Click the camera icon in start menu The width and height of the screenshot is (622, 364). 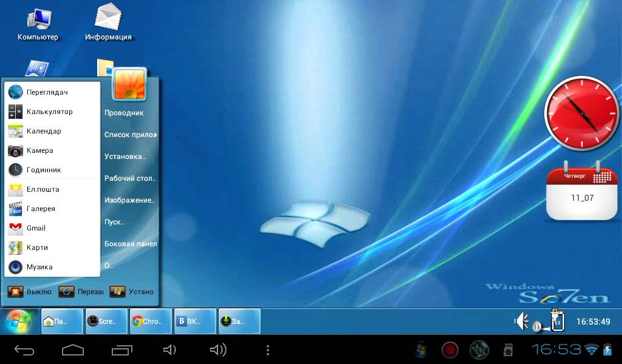[x=15, y=150]
